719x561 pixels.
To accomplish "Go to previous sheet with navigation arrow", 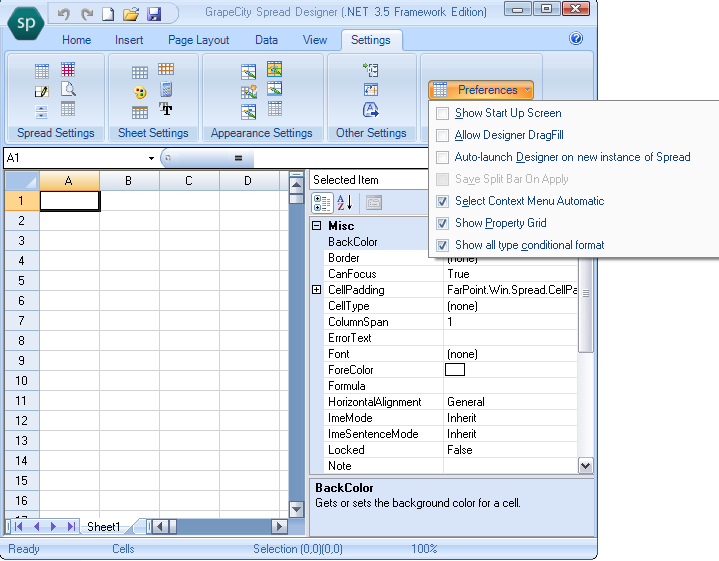I will point(36,526).
